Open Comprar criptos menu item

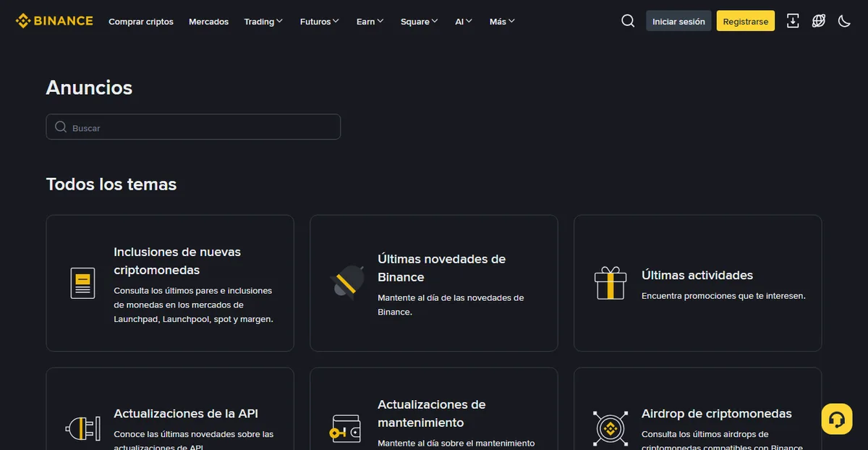point(141,22)
